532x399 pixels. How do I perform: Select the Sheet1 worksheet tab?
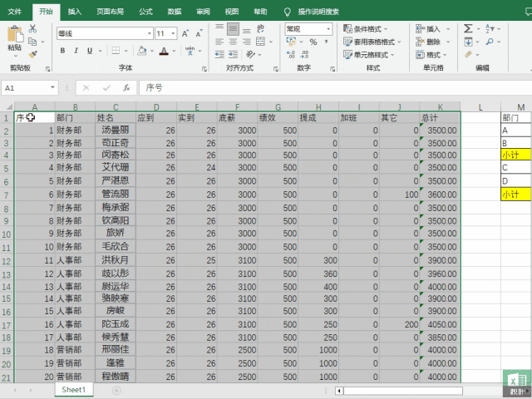pos(74,390)
